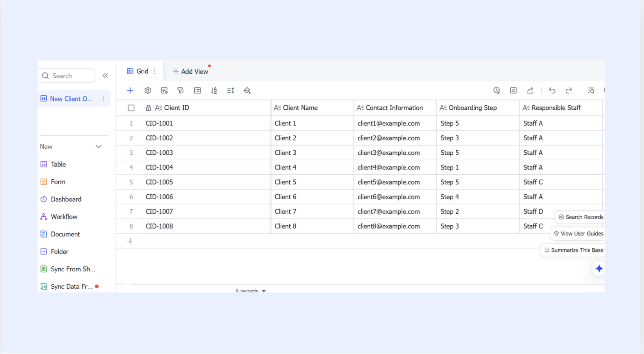The height and width of the screenshot is (354, 644).
Task: Click the plus icon to add new row
Action: [130, 241]
